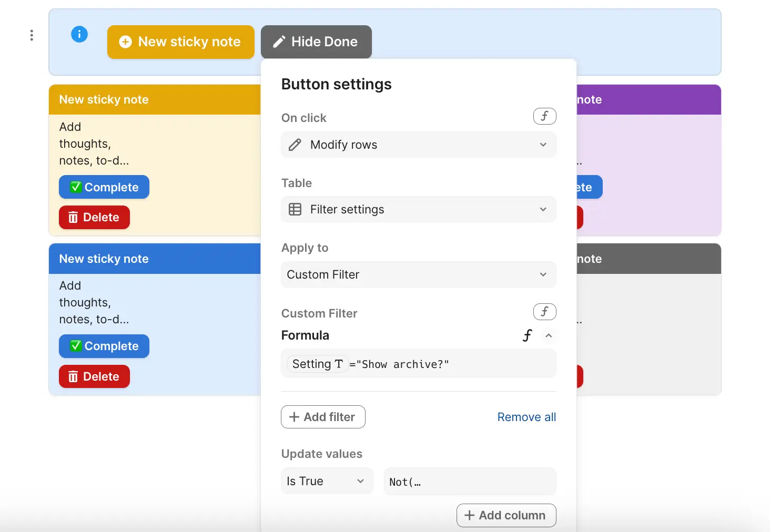Open the vertical three-dot menu on the left
This screenshot has width=770, height=532.
coord(32,35)
